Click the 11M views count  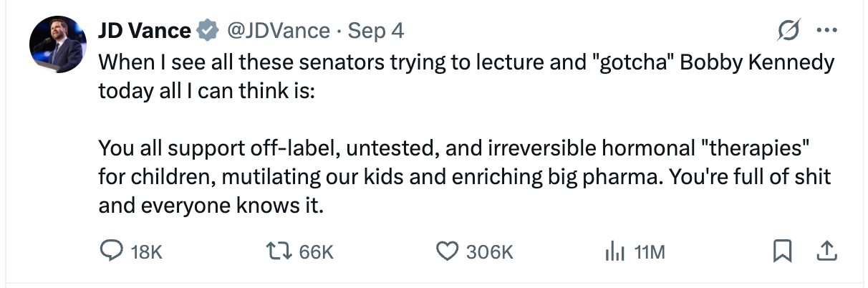point(650,251)
